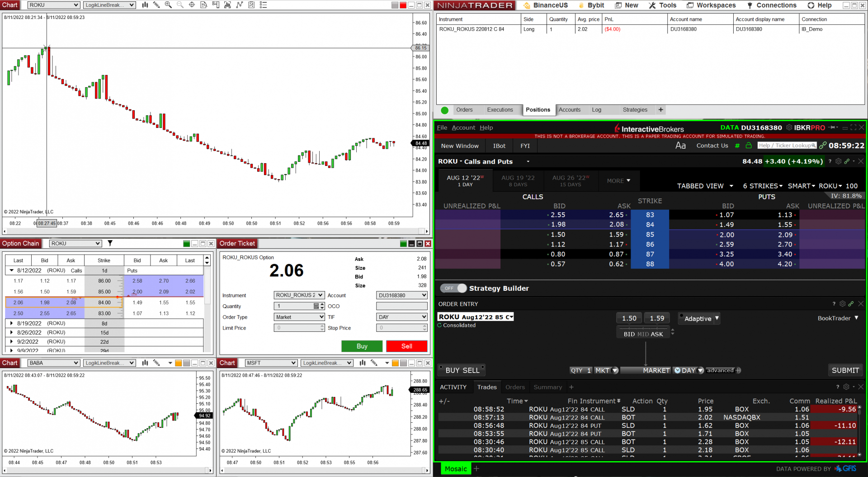Open Chart Trader in ROKU chart toolbar
This screenshot has width=868, height=477.
click(x=216, y=5)
